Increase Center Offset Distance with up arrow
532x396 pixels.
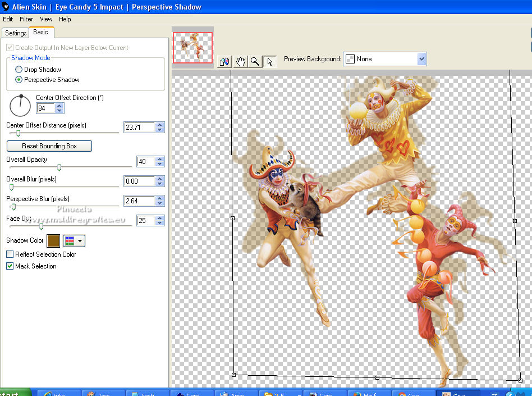click(160, 125)
